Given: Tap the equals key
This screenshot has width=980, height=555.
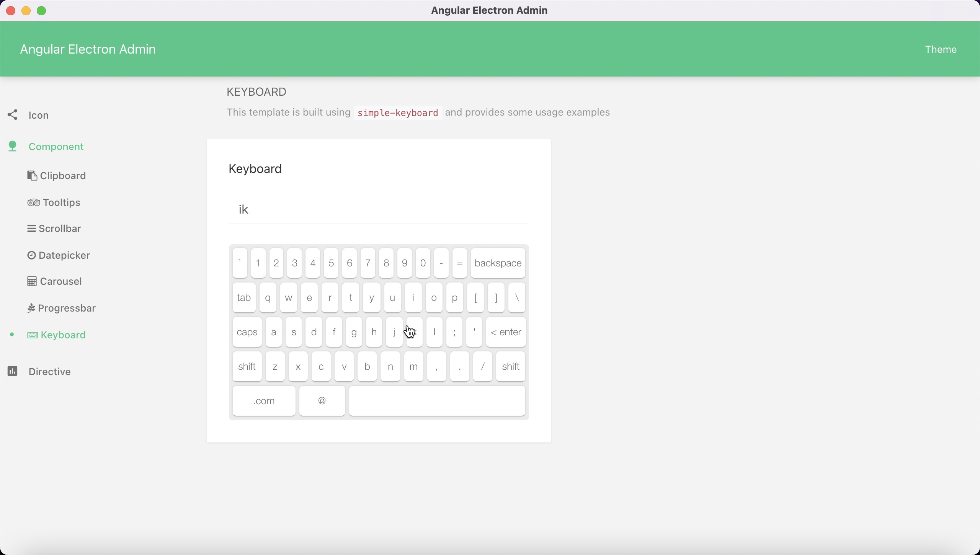Looking at the screenshot, I should tap(460, 263).
